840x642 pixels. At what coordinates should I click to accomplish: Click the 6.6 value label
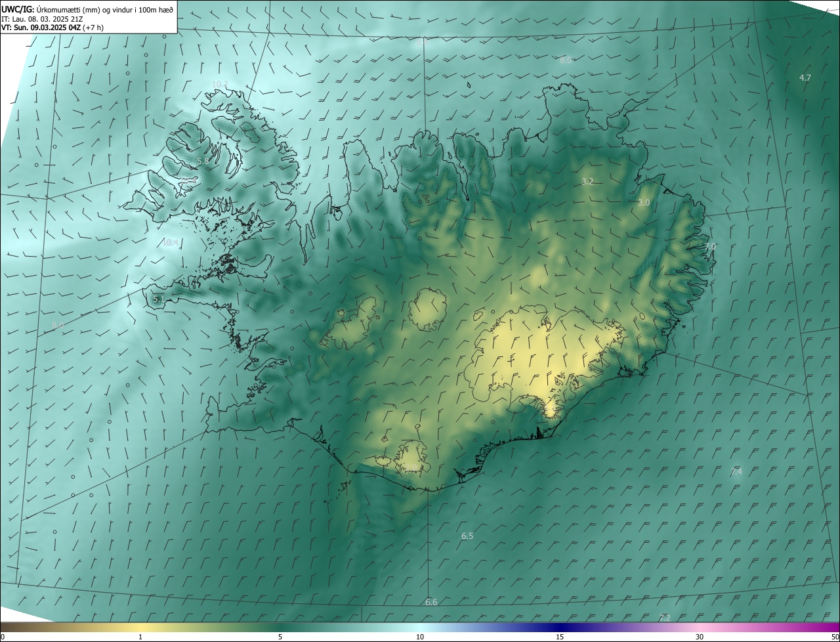(431, 602)
